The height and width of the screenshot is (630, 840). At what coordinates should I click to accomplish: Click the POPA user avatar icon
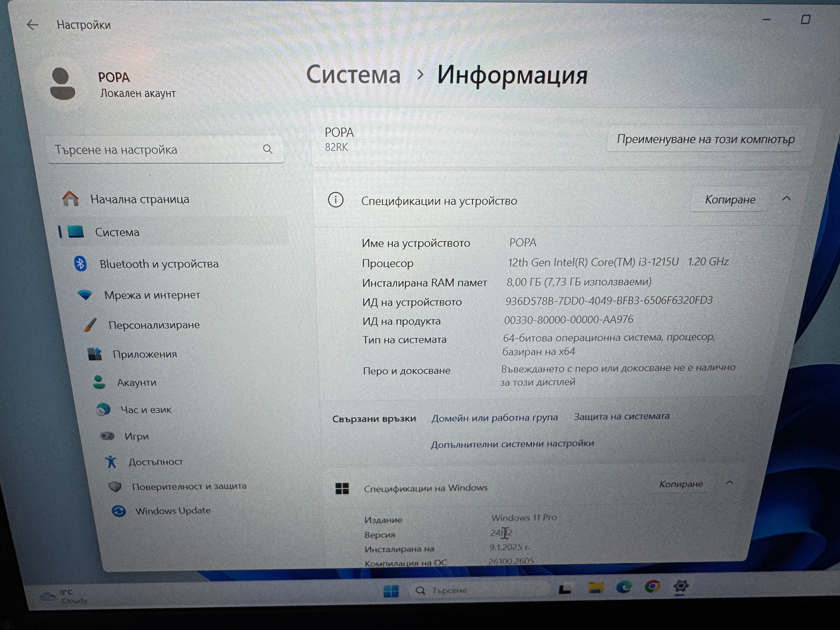point(63,84)
